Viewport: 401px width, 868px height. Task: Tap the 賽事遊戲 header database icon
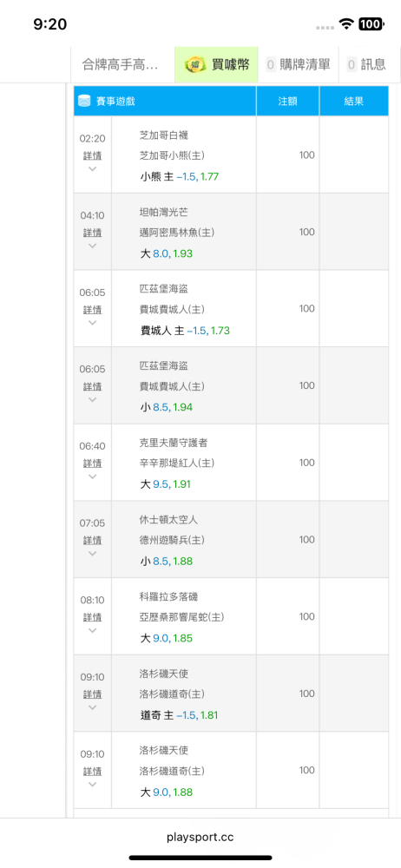[x=85, y=101]
